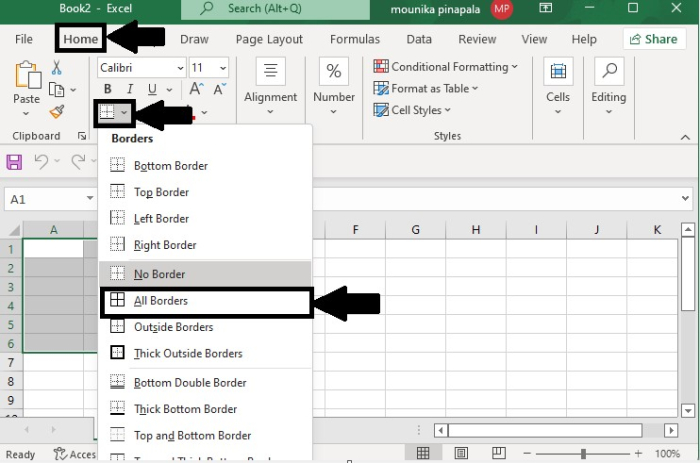Switch to the Review tab
Image resolution: width=700 pixels, height=463 pixels.
tap(477, 39)
